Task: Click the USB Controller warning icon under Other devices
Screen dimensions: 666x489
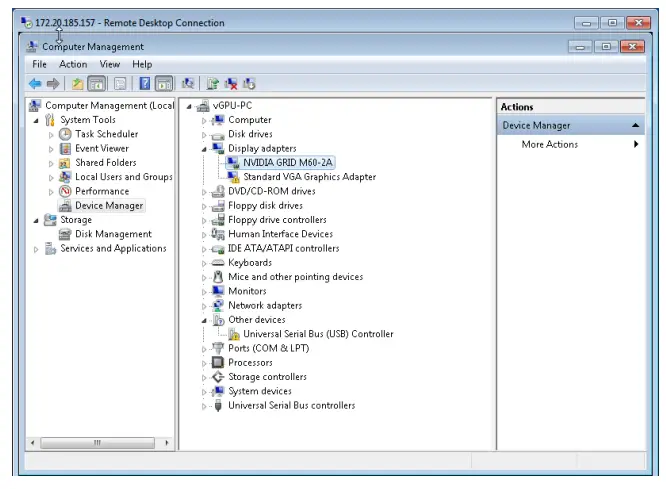Action: [x=234, y=334]
